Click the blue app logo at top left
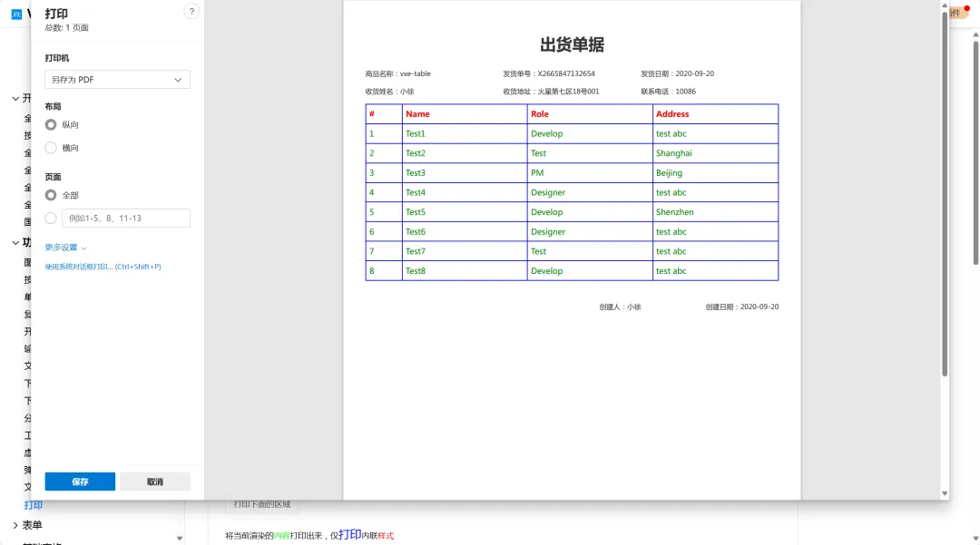This screenshot has width=980, height=545. point(16,14)
